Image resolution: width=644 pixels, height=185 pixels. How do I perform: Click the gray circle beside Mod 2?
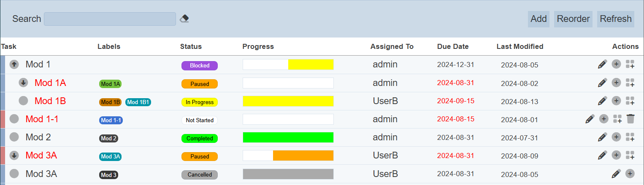[x=14, y=137]
